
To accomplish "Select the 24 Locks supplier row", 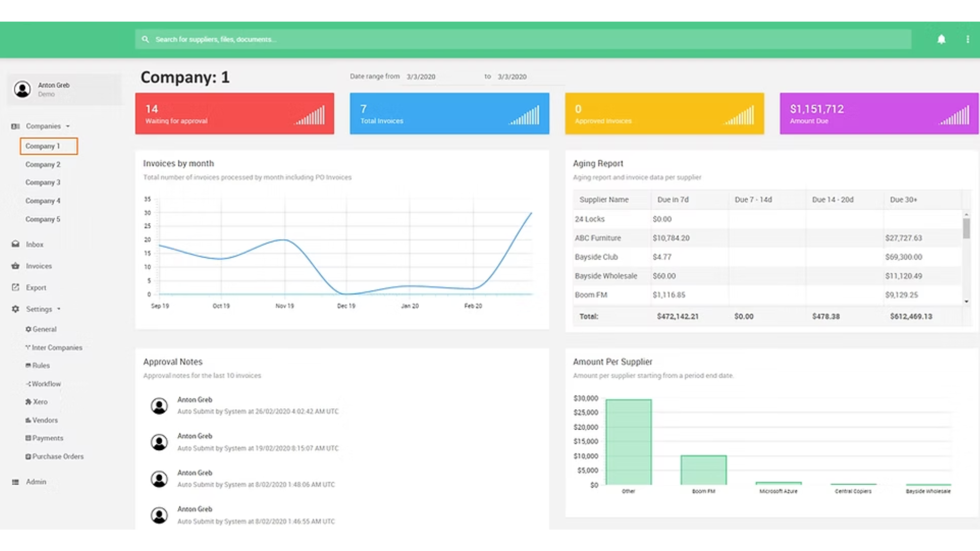I will (768, 219).
